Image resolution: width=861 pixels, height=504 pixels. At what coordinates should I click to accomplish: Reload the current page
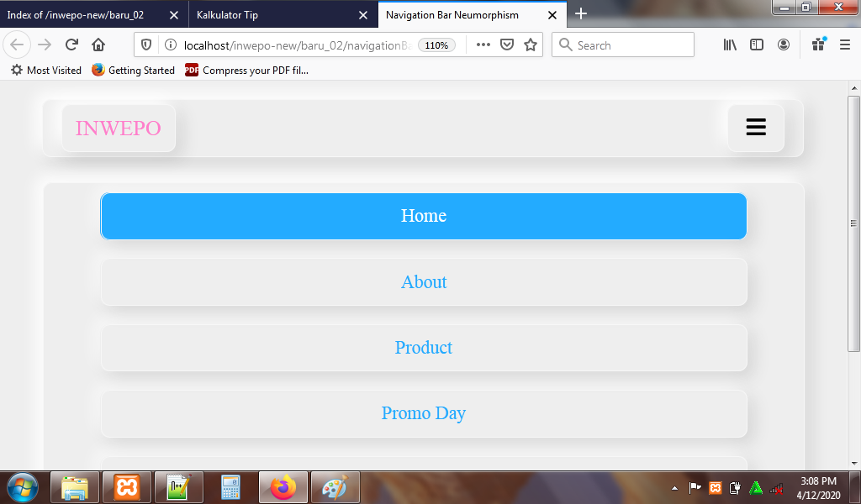click(71, 45)
